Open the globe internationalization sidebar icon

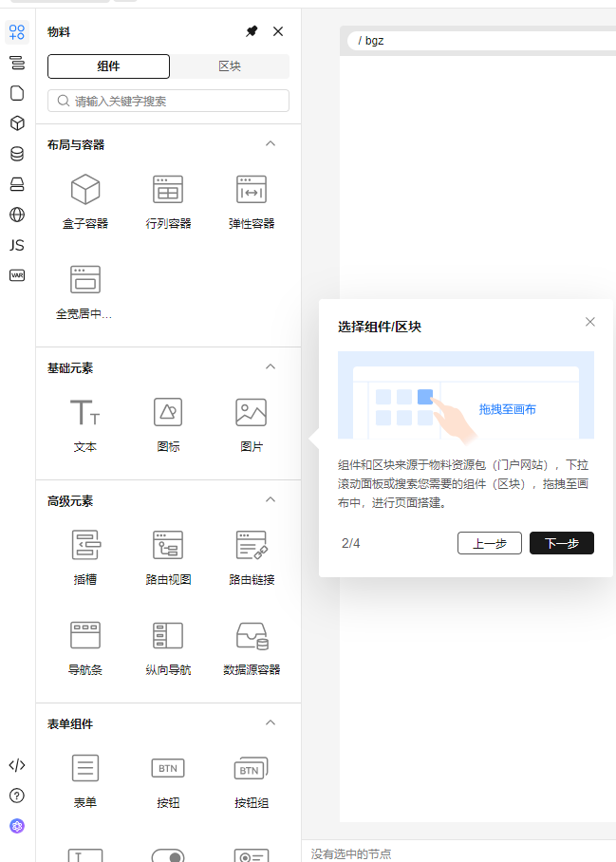click(17, 215)
